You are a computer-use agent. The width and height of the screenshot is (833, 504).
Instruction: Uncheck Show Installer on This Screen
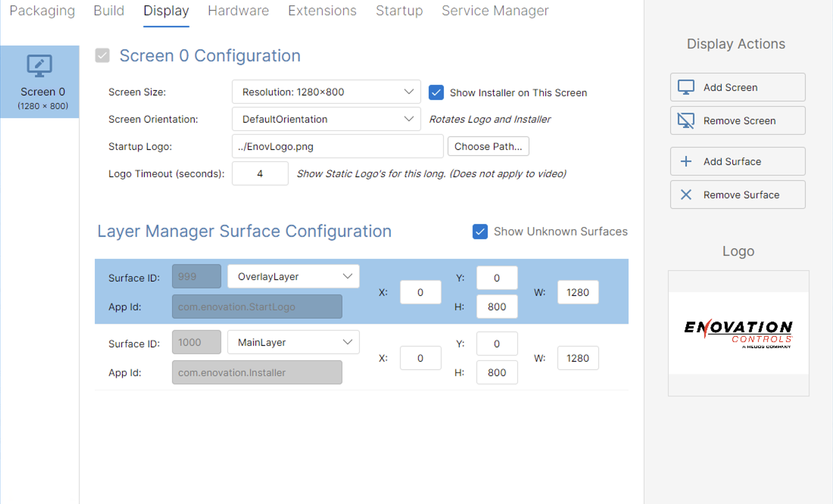(436, 92)
